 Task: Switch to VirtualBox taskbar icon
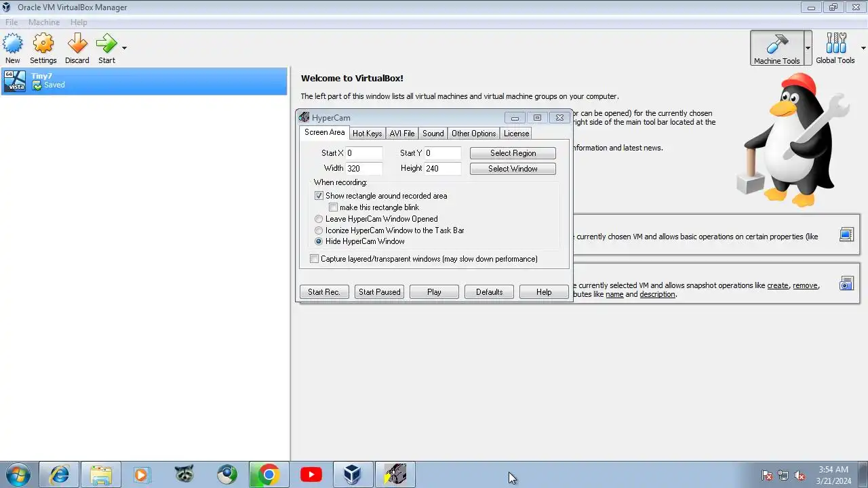[x=352, y=475]
